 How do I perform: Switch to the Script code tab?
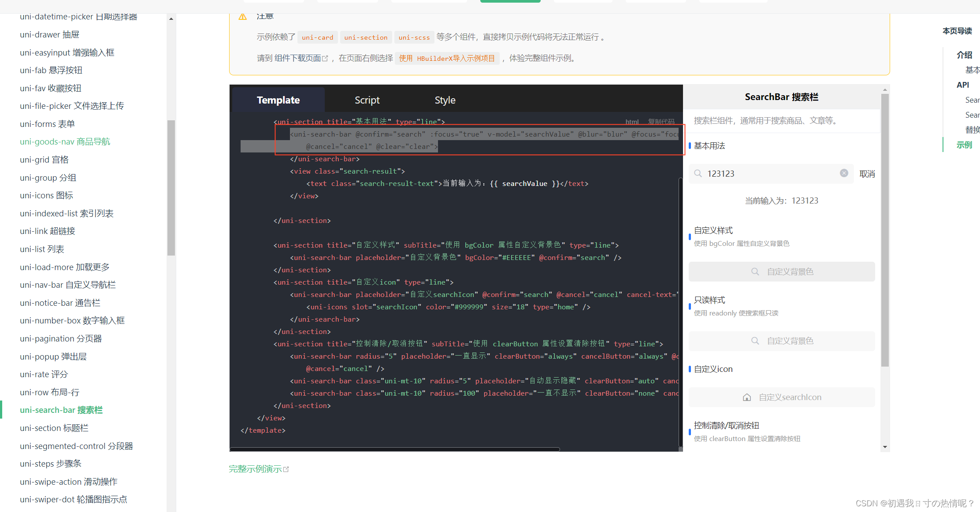367,100
